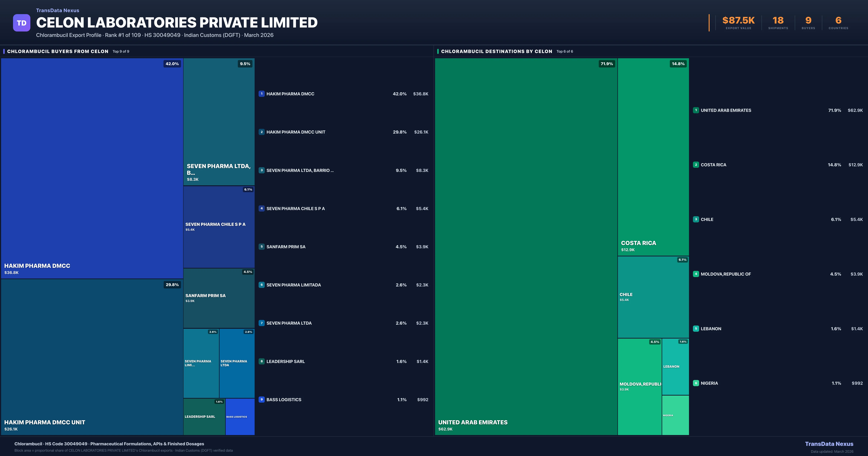Select the 14.8% badge on COSTA RICA block
The height and width of the screenshot is (456, 868).
point(678,64)
